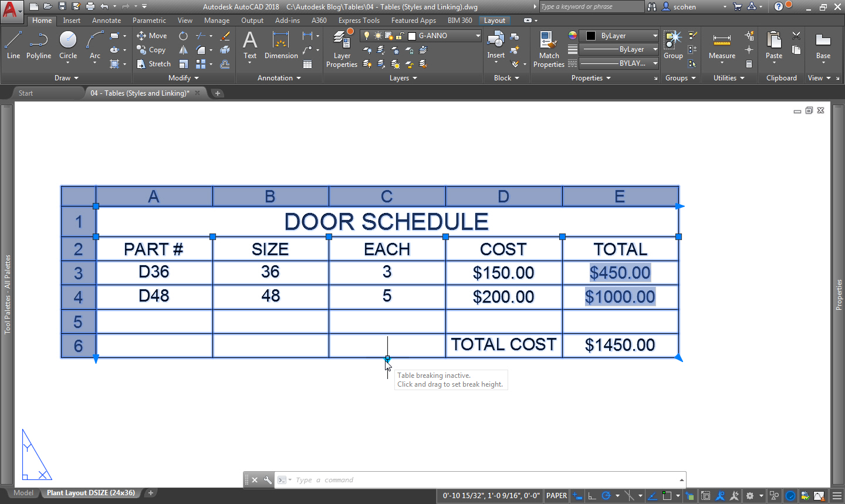Open the layer selection dropdown showing G-ANNO

tap(478, 35)
